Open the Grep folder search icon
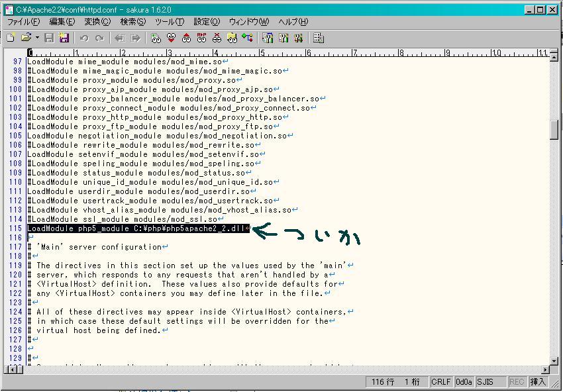Screen dimensions: 563x392 [x=232, y=38]
